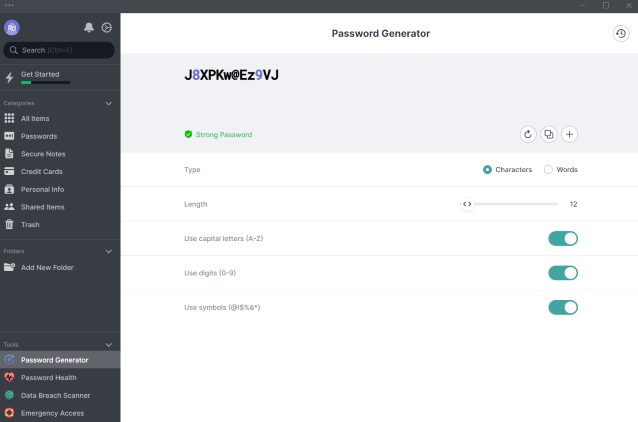638x422 pixels.
Task: Click the Strong Password shield icon
Action: (188, 134)
